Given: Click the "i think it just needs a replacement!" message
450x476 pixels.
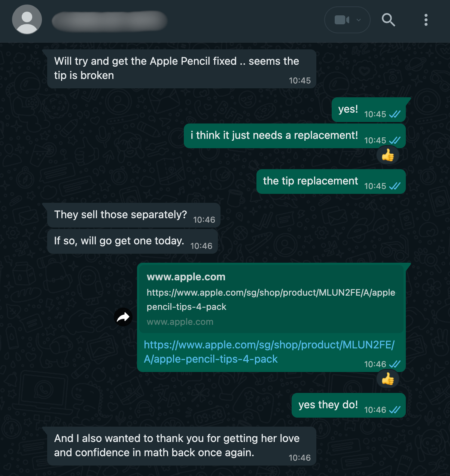Looking at the screenshot, I should click(x=274, y=135).
